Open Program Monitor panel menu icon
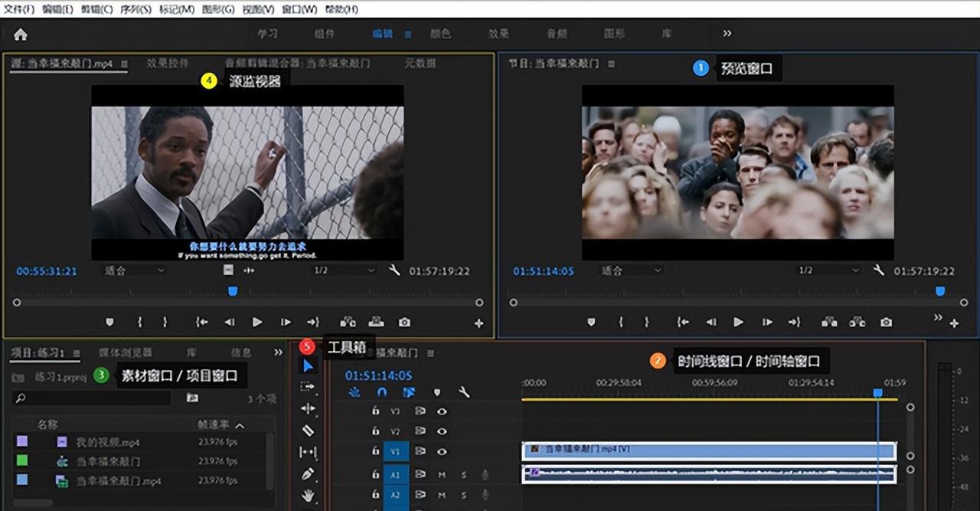This screenshot has height=511, width=980. coord(610,64)
